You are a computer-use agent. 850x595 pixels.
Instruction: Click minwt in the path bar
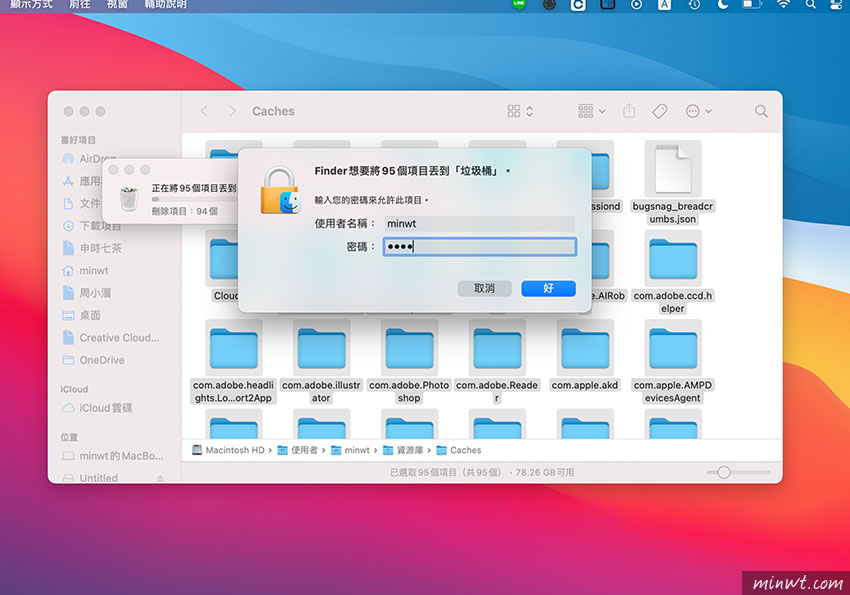(x=350, y=450)
